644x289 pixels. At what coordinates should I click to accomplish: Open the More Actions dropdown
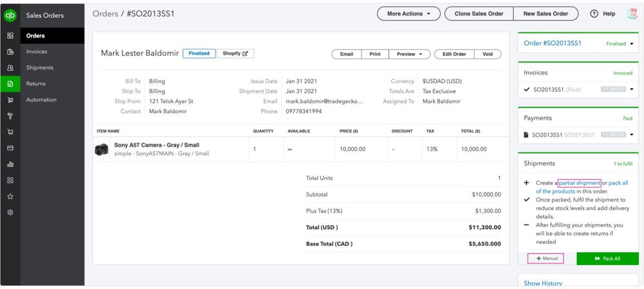pos(409,14)
